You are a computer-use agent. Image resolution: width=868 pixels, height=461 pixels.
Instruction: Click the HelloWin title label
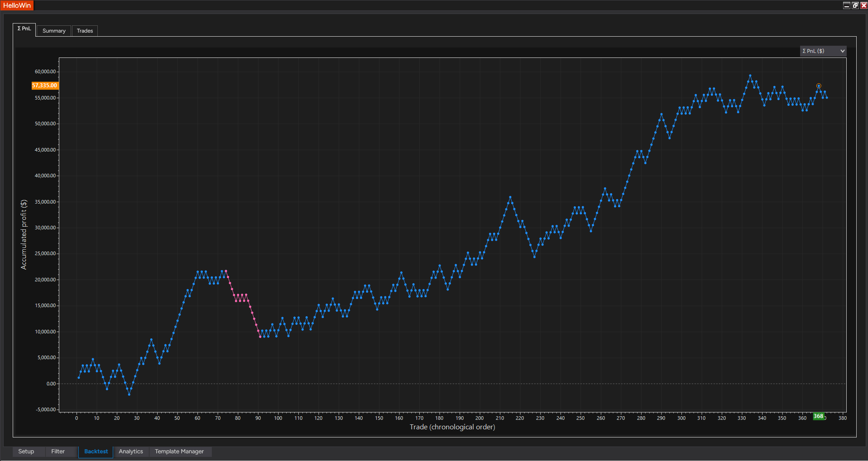pyautogui.click(x=17, y=5)
